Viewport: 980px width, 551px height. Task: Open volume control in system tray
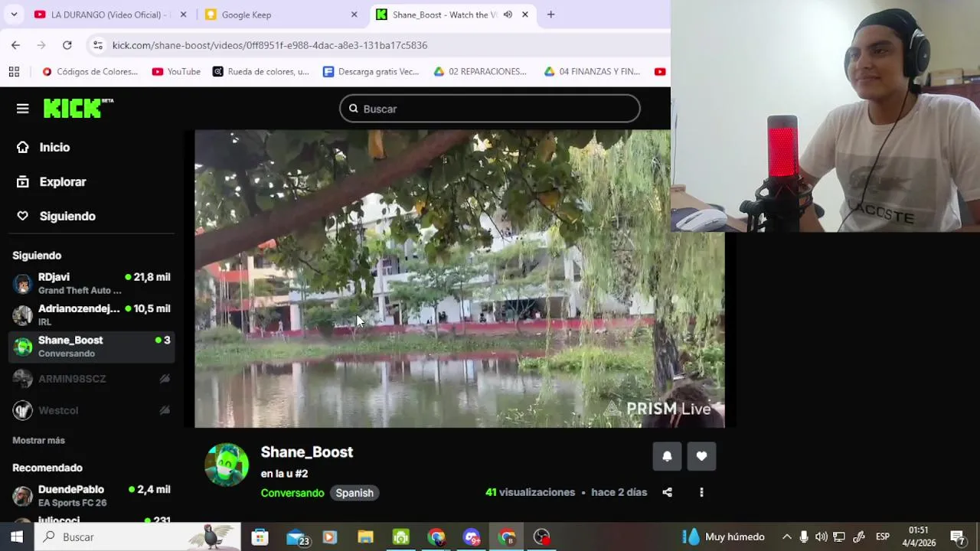(x=822, y=536)
